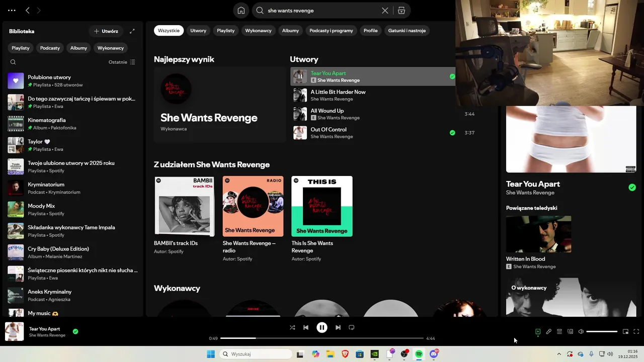Open the play queue

(x=559, y=332)
